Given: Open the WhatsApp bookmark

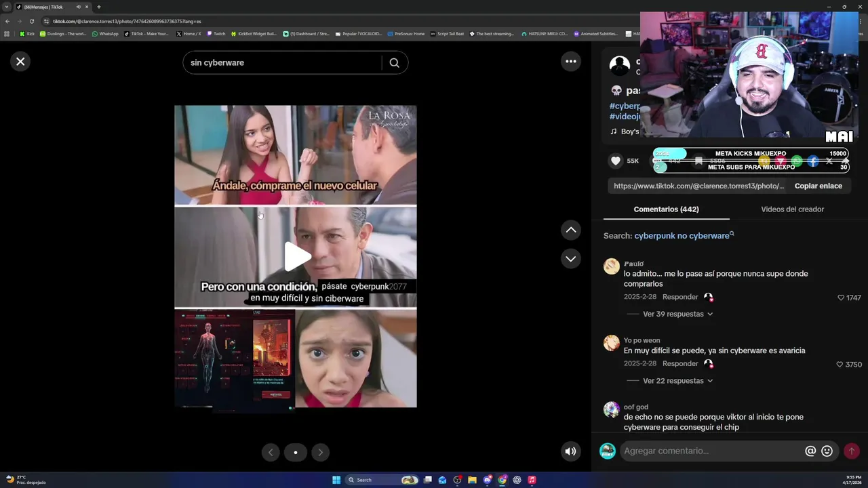Looking at the screenshot, I should (105, 34).
